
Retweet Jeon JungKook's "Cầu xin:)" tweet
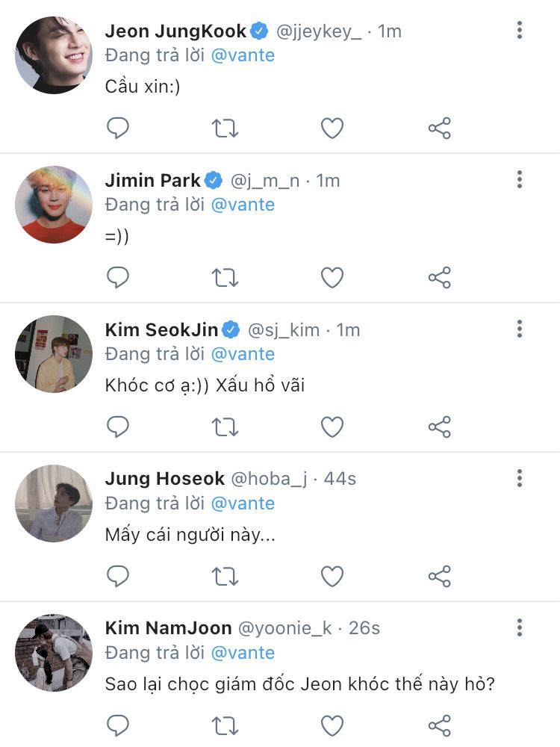tap(225, 128)
